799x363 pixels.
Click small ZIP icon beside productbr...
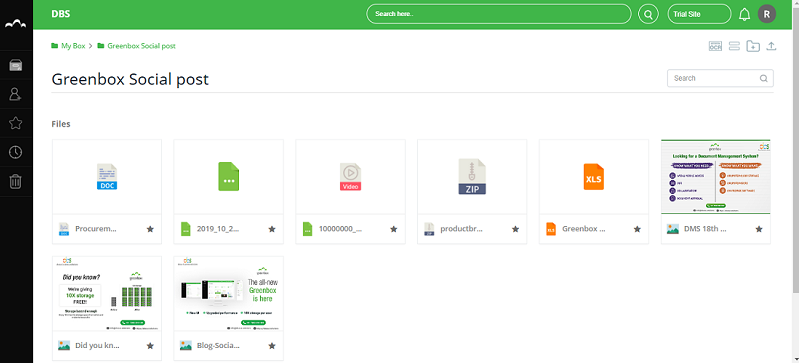(x=429, y=229)
